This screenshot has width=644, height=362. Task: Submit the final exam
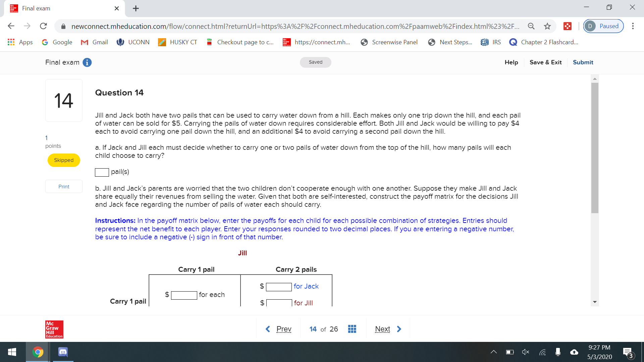click(x=583, y=62)
